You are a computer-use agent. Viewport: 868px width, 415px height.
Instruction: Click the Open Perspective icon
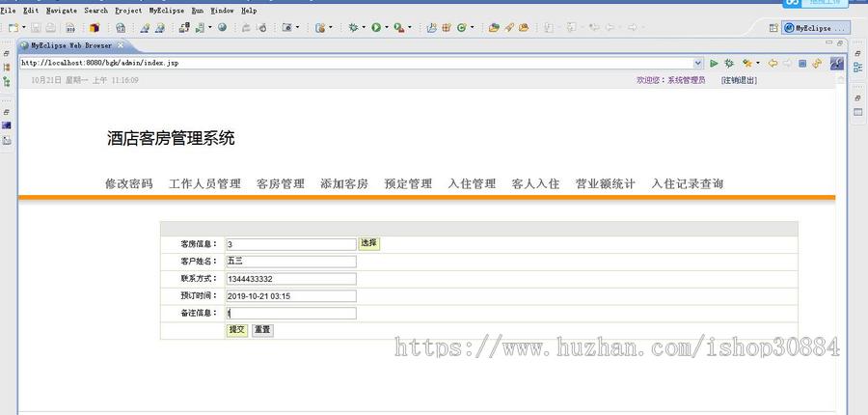click(773, 28)
